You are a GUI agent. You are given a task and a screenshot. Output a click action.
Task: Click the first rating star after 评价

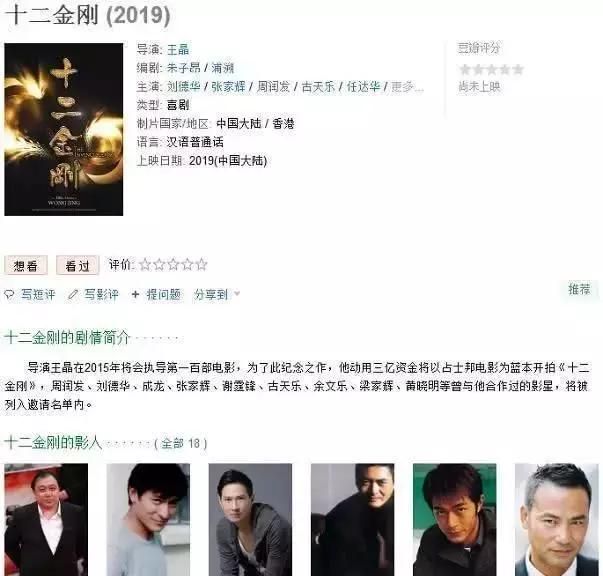(x=145, y=265)
